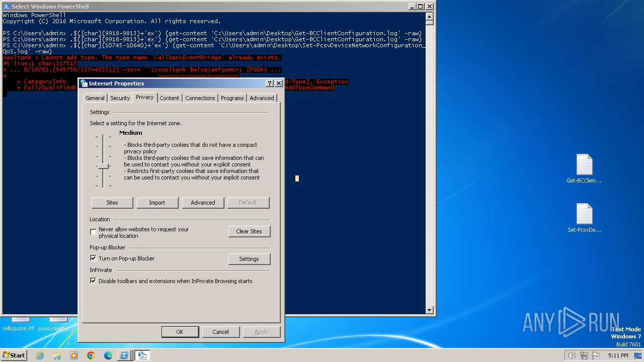Open Internet Explorer from the taskbar
This screenshot has height=362, width=644.
pos(40,355)
